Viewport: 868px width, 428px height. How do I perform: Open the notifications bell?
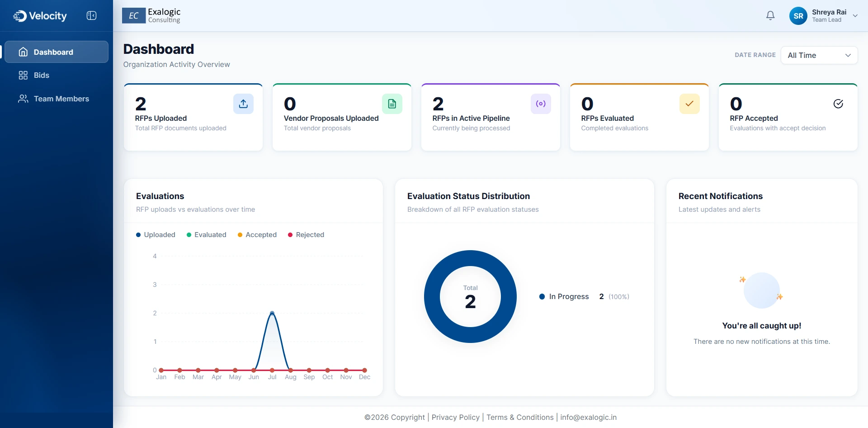(x=770, y=16)
